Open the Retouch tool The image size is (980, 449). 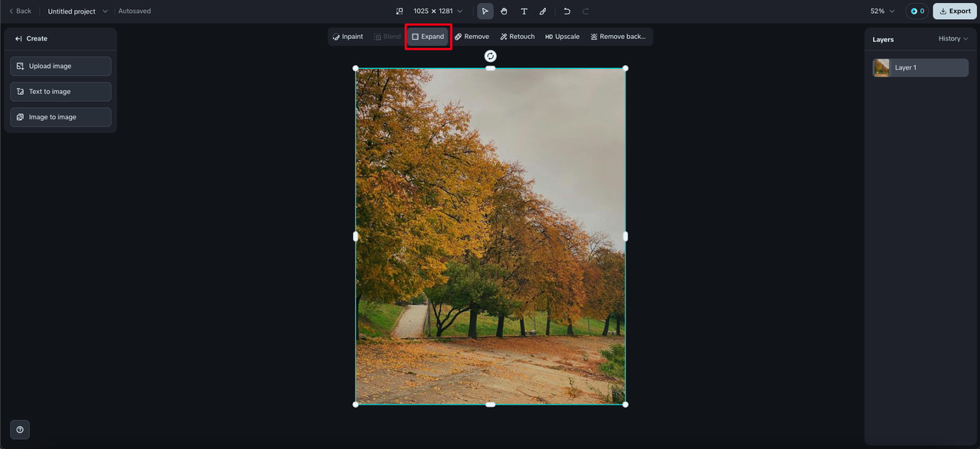(x=518, y=37)
